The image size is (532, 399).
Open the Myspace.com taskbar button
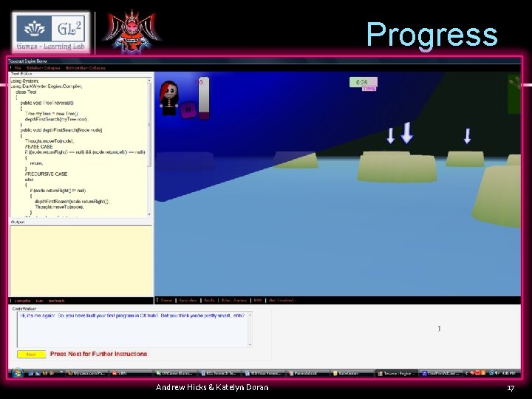coord(86,374)
